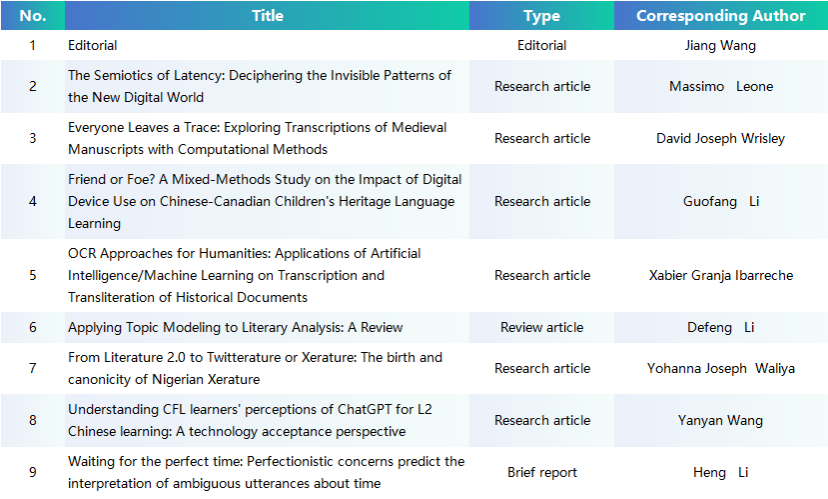Screen dimensions: 828x499
Task: Click author 'Xabier Granja Ibarreche'
Action: [720, 275]
